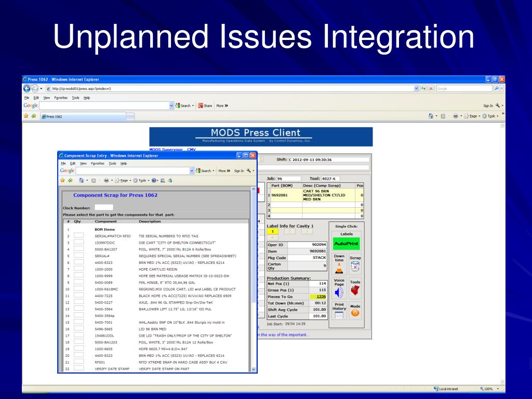The height and width of the screenshot is (399, 532).
Task: Click the wrench icon in the Component Scrap Entry toolbar
Action: tap(249, 170)
